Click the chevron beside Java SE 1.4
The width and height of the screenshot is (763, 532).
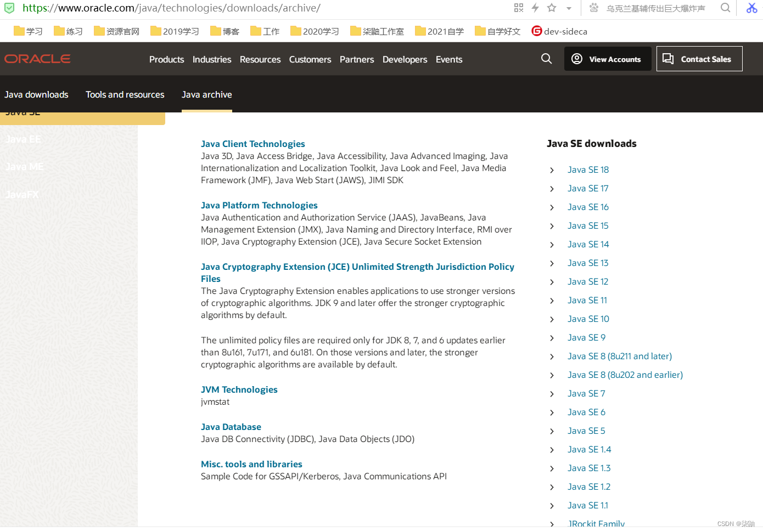pos(552,450)
